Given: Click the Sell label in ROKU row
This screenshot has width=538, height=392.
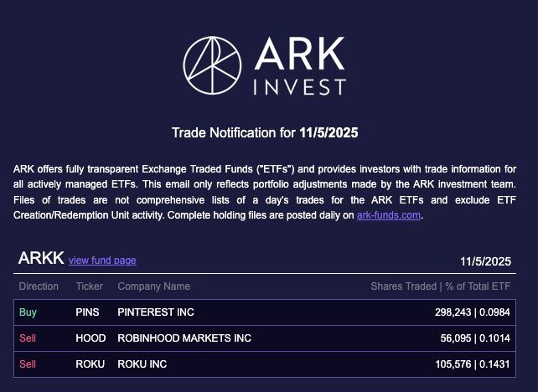Looking at the screenshot, I should coord(28,364).
